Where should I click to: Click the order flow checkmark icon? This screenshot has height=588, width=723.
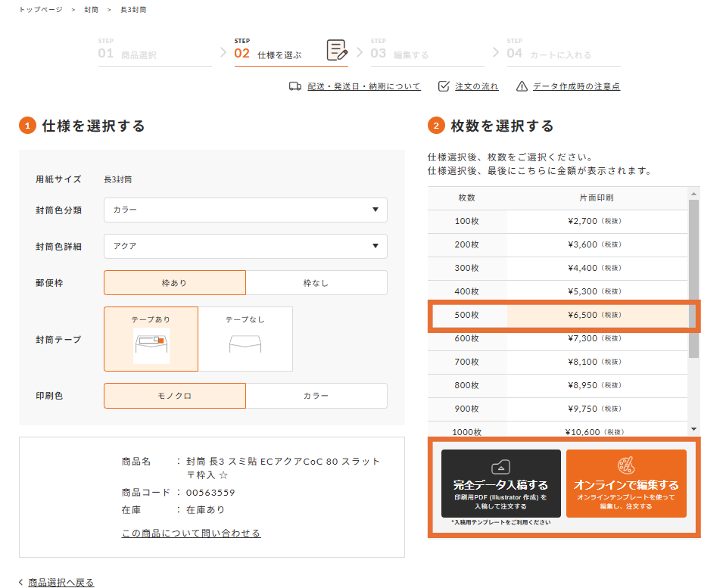pos(444,86)
